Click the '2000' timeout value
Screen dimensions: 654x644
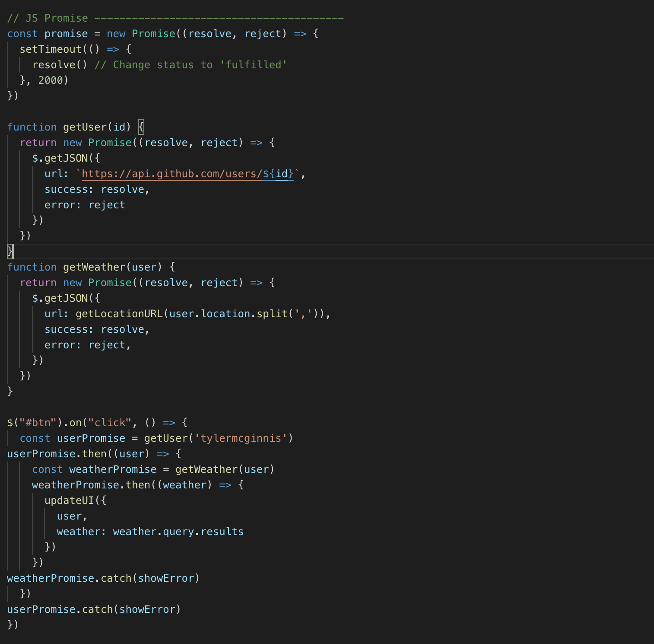51,80
